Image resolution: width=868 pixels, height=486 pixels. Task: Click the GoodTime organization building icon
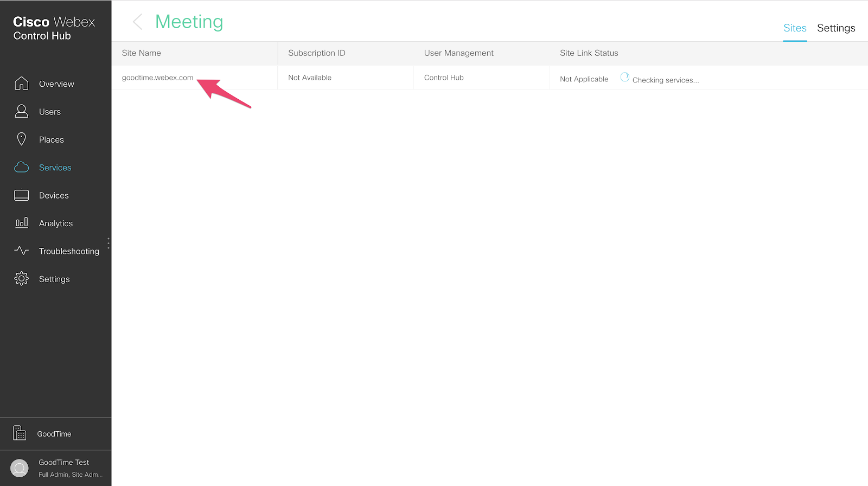(20, 433)
